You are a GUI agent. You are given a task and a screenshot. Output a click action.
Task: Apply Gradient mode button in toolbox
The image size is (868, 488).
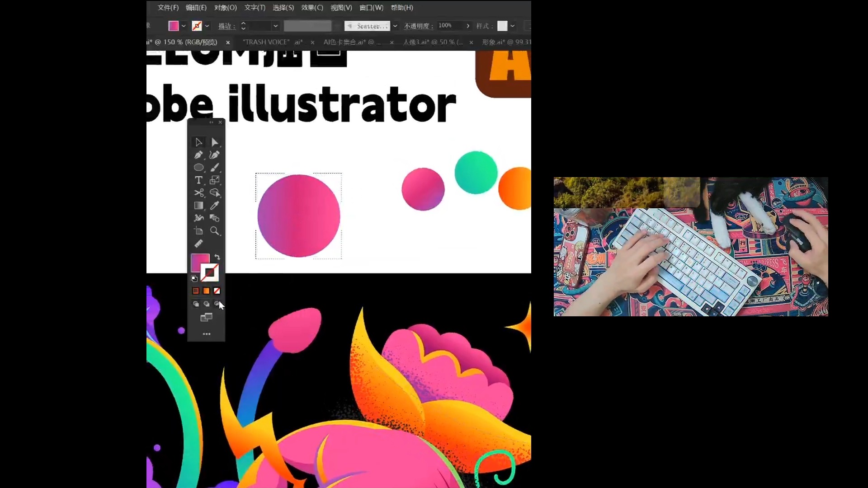(206, 291)
